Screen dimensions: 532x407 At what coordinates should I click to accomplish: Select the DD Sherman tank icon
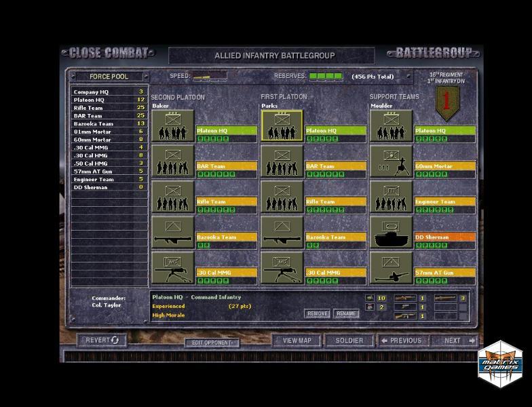coord(391,233)
